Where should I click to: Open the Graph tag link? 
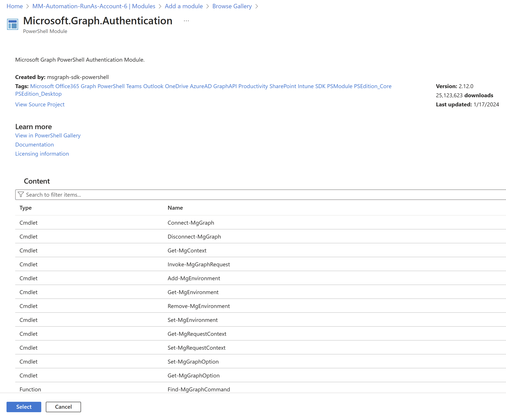pyautogui.click(x=88, y=86)
